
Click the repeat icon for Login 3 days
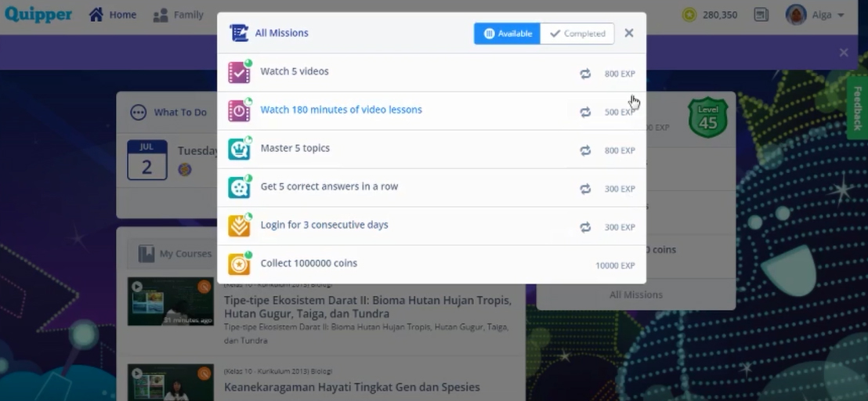point(585,227)
